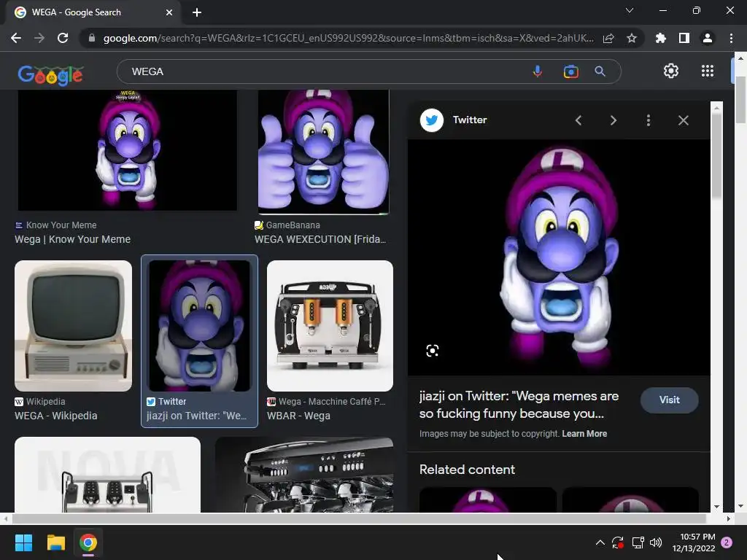
Task: Open the volume speaker tray icon
Action: pos(656,542)
